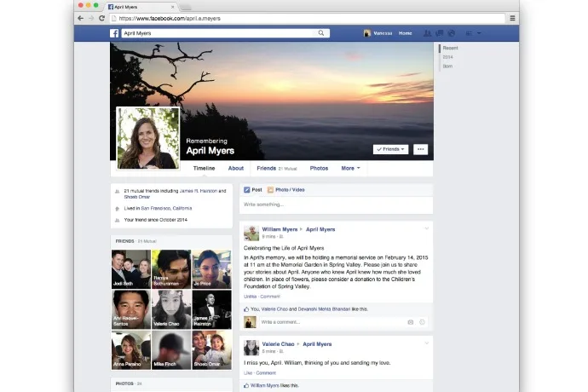The image size is (588, 392).
Task: Click the three-dots button on cover
Action: point(420,149)
